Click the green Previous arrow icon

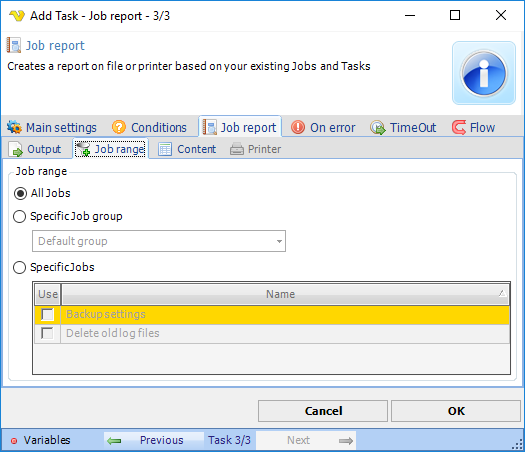[114, 441]
